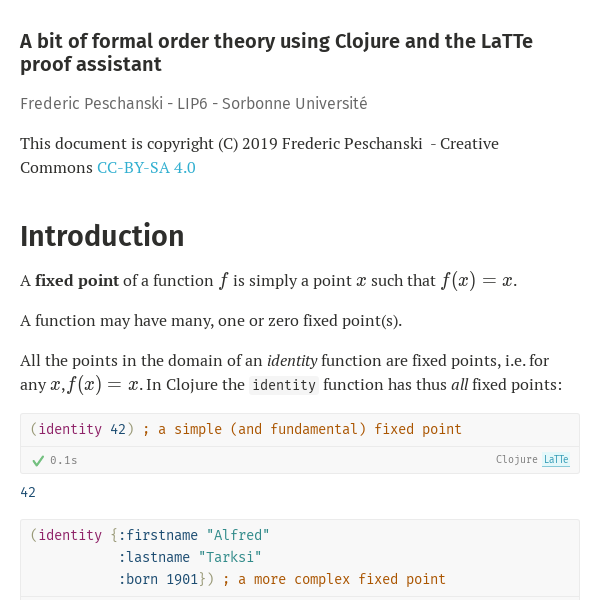Click inside the (identity 42) code cell

(x=300, y=429)
